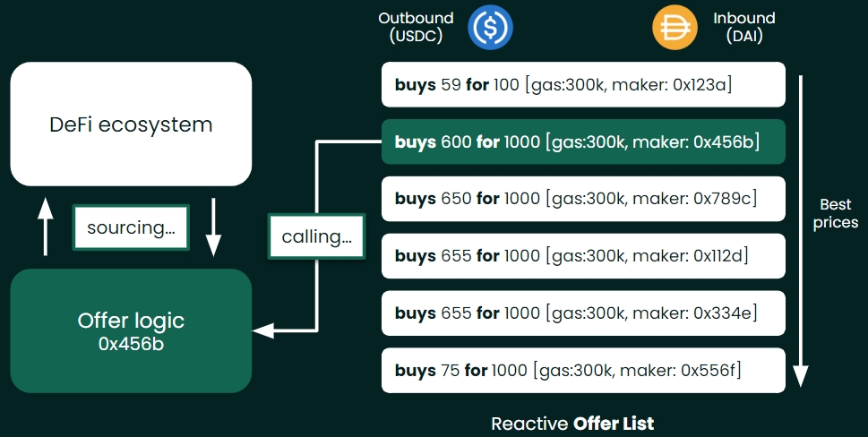The height and width of the screenshot is (437, 868).
Task: Click the offer buying 75 for 1000
Action: [583, 370]
